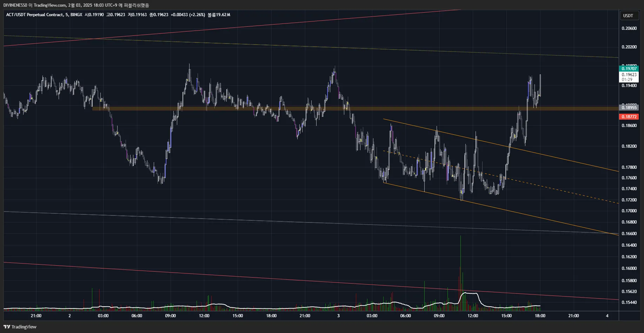The height and width of the screenshot is (333, 644).
Task: Click the tallest green volume spike bar
Action: pos(460,273)
